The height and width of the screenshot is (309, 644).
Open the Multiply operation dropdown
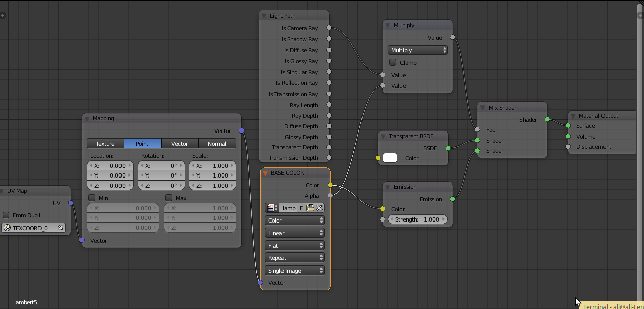coord(418,50)
